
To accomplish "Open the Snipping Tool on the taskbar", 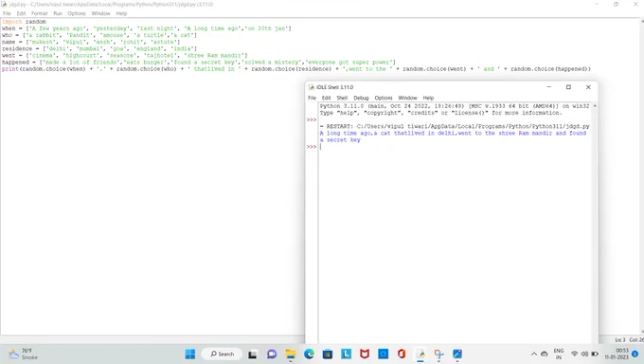I will pyautogui.click(x=439, y=355).
